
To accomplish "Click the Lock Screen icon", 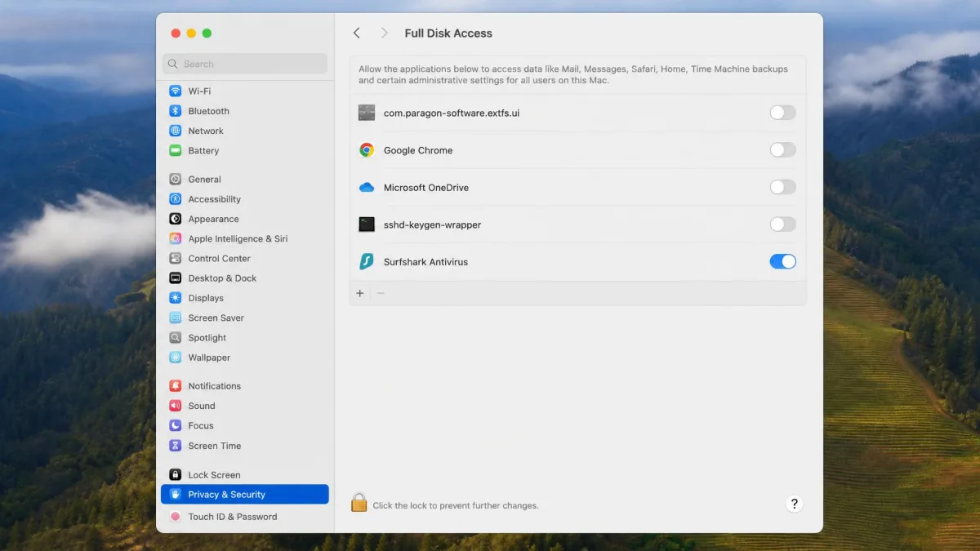I will tap(175, 475).
